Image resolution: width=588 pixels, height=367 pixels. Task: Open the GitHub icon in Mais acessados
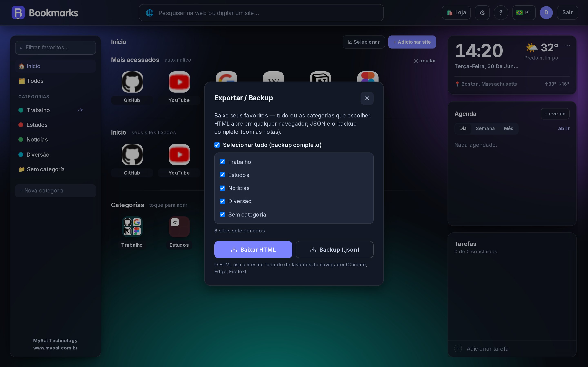coord(132,82)
